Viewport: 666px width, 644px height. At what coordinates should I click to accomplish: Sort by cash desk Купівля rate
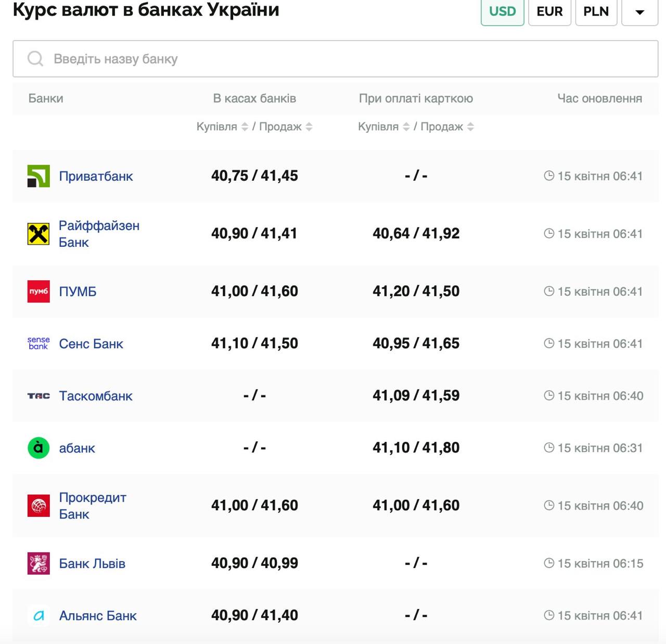pos(245,127)
